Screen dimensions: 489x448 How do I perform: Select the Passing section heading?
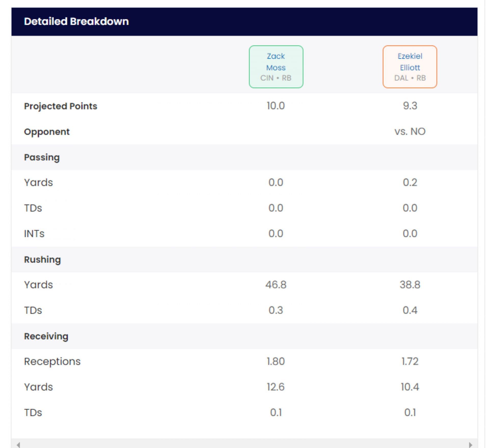[42, 157]
